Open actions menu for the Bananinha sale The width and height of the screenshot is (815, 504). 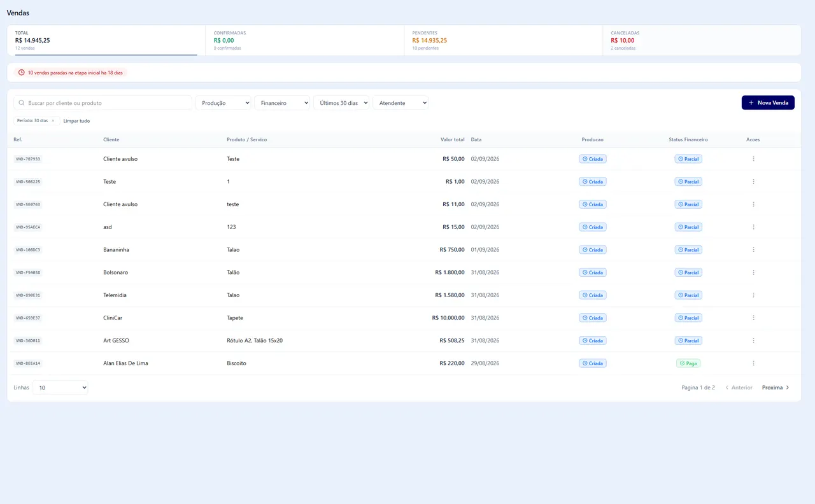tap(753, 250)
